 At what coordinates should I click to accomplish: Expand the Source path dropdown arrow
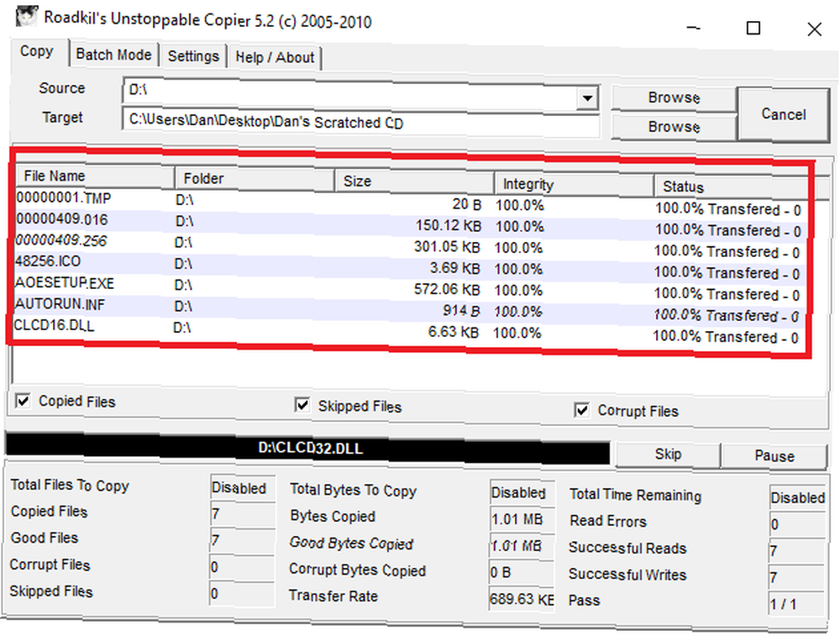(x=588, y=98)
